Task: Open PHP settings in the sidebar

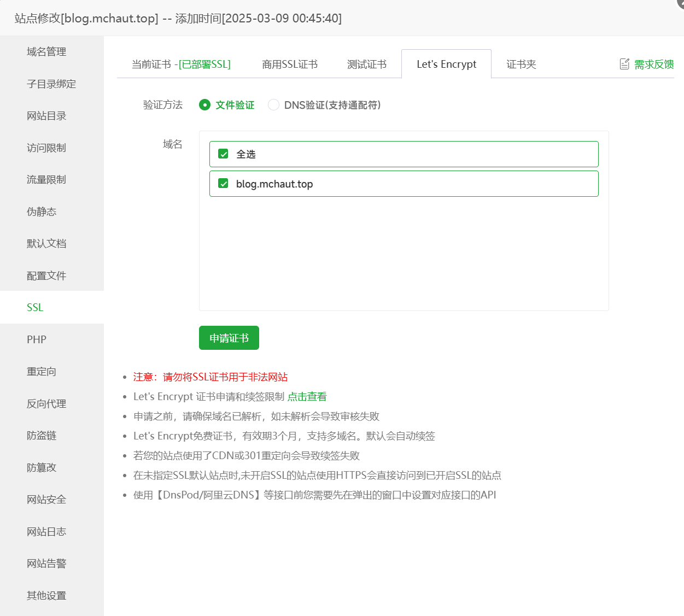Action: click(x=37, y=339)
